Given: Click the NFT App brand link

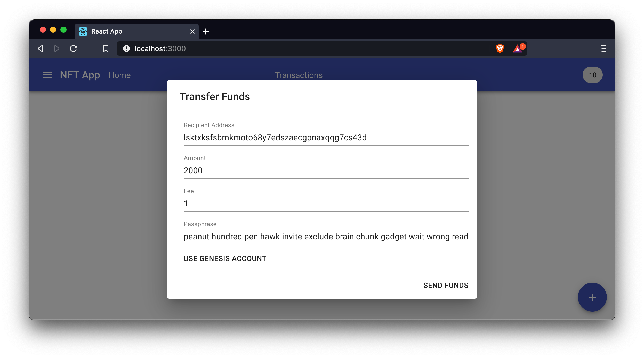Looking at the screenshot, I should tap(80, 75).
